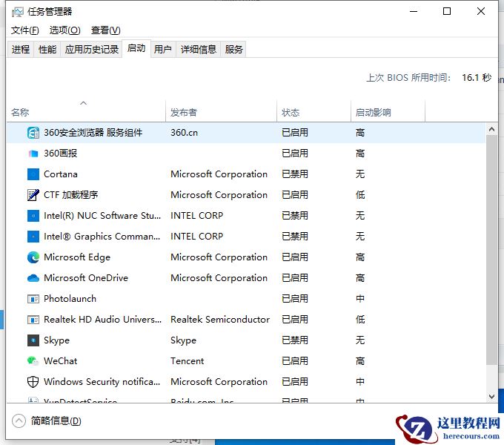Click the Intel Graphics Command icon
Viewport: 504px width, 445px height.
(33, 237)
